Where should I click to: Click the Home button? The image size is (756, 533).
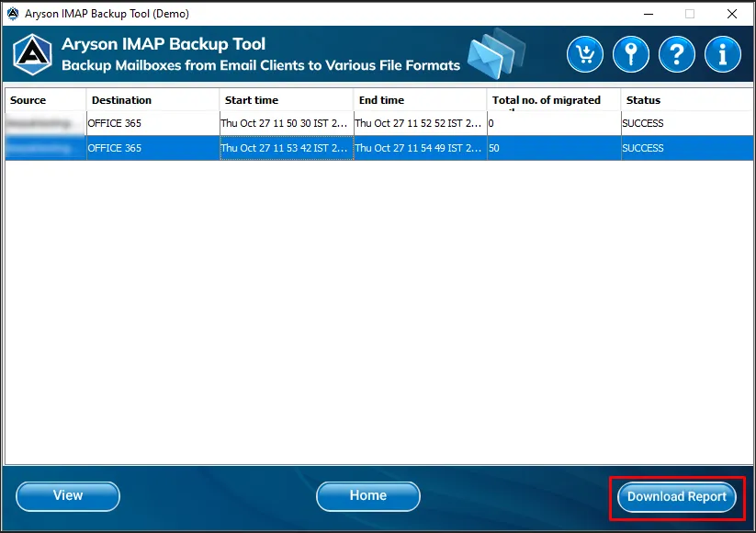[x=368, y=496]
